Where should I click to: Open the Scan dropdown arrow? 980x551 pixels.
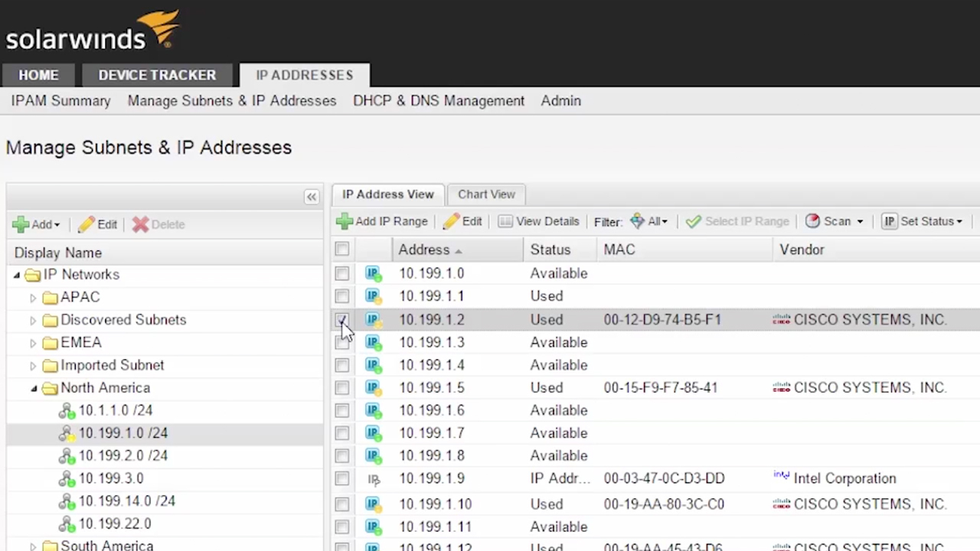click(860, 222)
